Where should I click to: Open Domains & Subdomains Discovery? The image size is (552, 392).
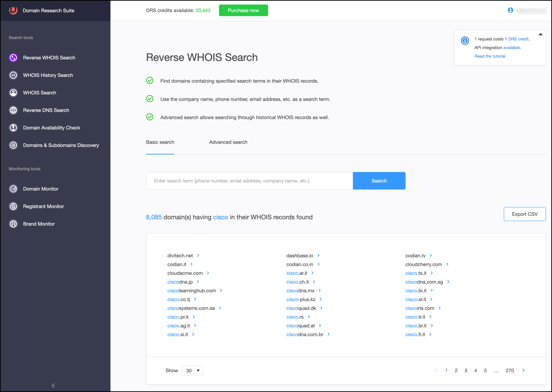pyautogui.click(x=61, y=145)
